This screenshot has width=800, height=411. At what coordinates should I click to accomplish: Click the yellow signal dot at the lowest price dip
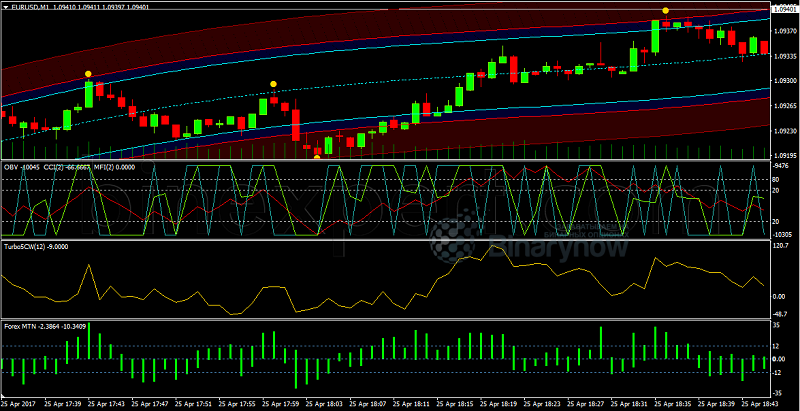coord(317,156)
